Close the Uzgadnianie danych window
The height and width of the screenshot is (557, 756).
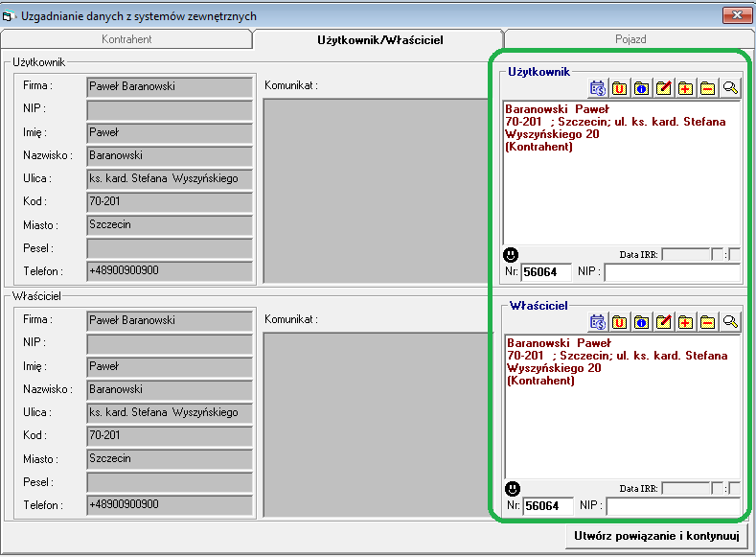pos(737,14)
